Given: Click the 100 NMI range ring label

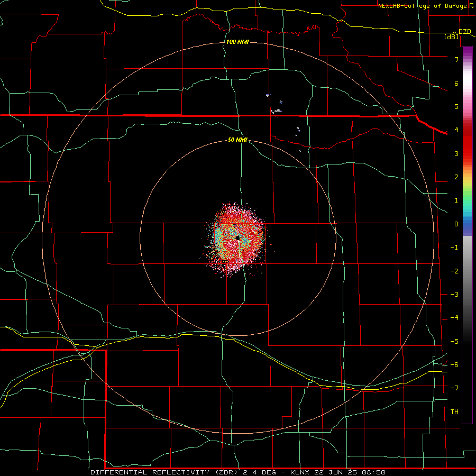Looking at the screenshot, I should 237,42.
